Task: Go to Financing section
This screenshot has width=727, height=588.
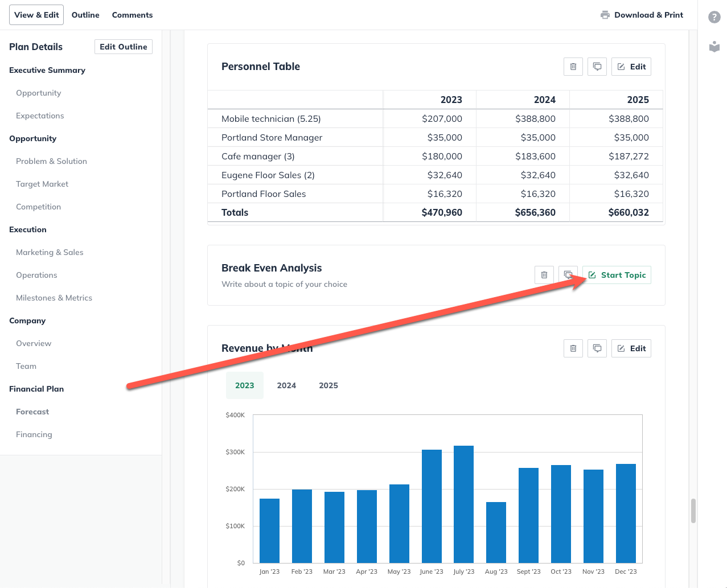Action: tap(34, 434)
